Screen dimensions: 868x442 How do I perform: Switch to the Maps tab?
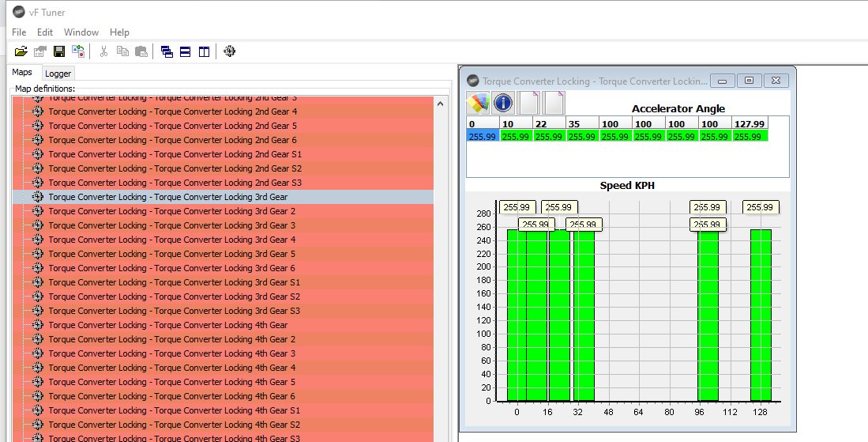click(22, 72)
